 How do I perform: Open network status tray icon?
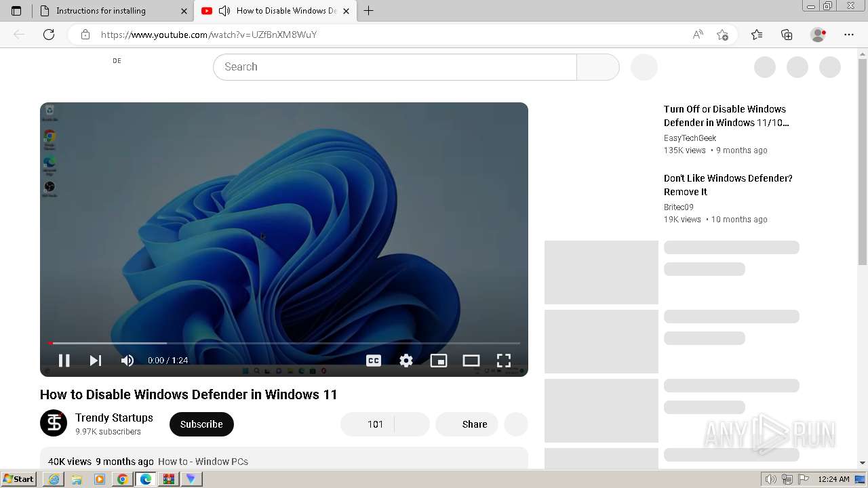[x=787, y=479]
